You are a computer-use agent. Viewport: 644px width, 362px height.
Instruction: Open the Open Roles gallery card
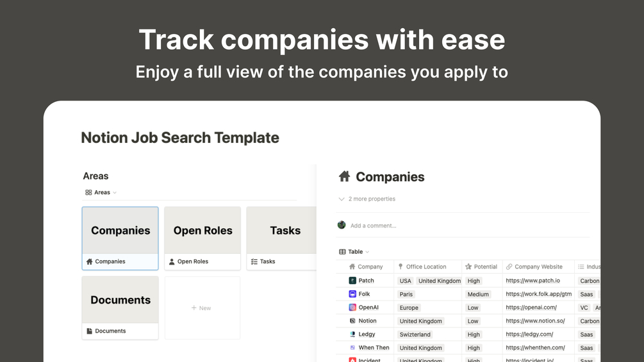coord(202,238)
